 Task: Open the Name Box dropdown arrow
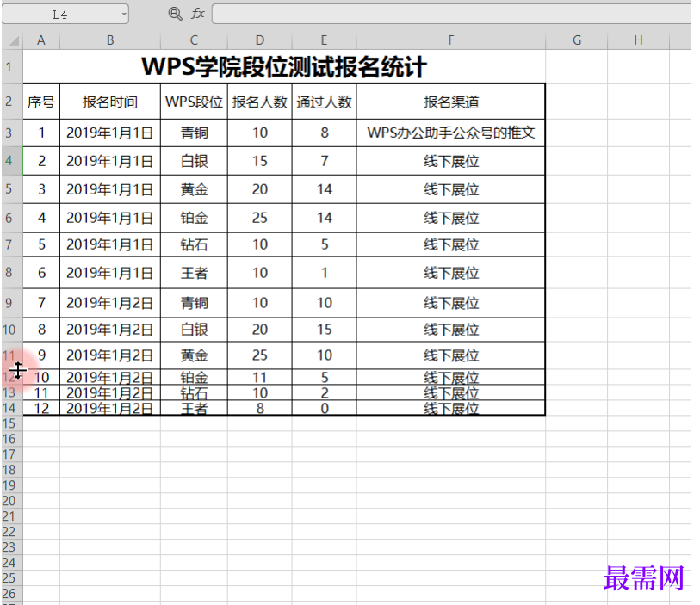pyautogui.click(x=124, y=14)
